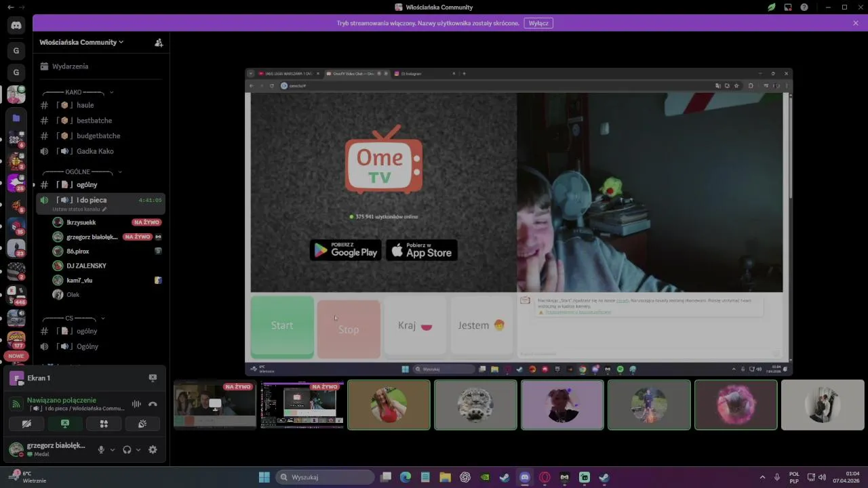The width and height of the screenshot is (868, 488).
Task: Collapse the OGÓLNE channel category
Action: [x=81, y=172]
